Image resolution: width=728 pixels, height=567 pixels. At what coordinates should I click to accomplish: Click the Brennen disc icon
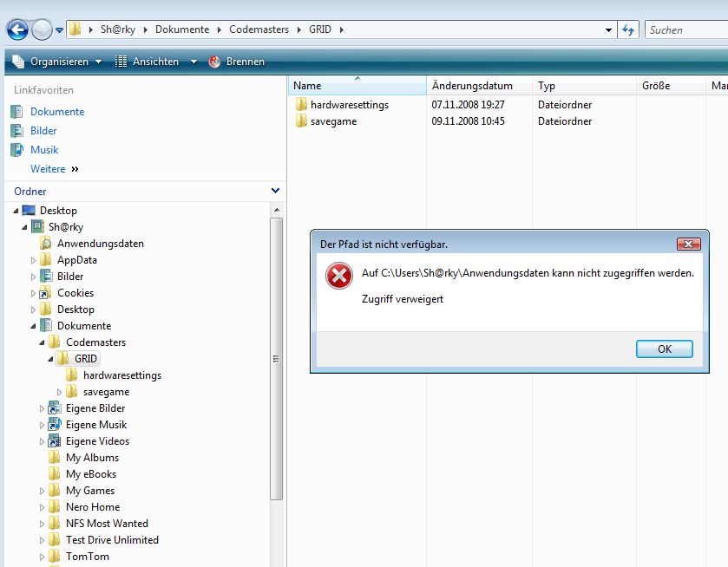click(214, 62)
